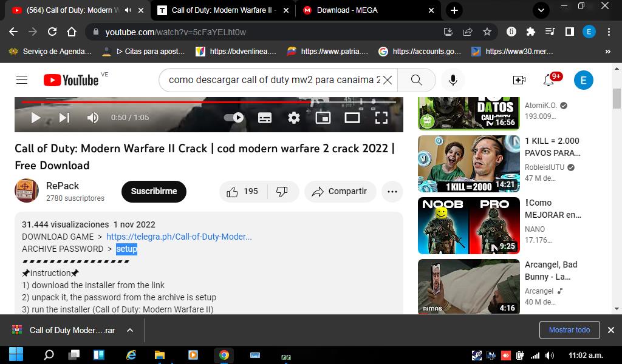This screenshot has height=364, width=622.
Task: Open YouTube notifications bell
Action: point(549,80)
